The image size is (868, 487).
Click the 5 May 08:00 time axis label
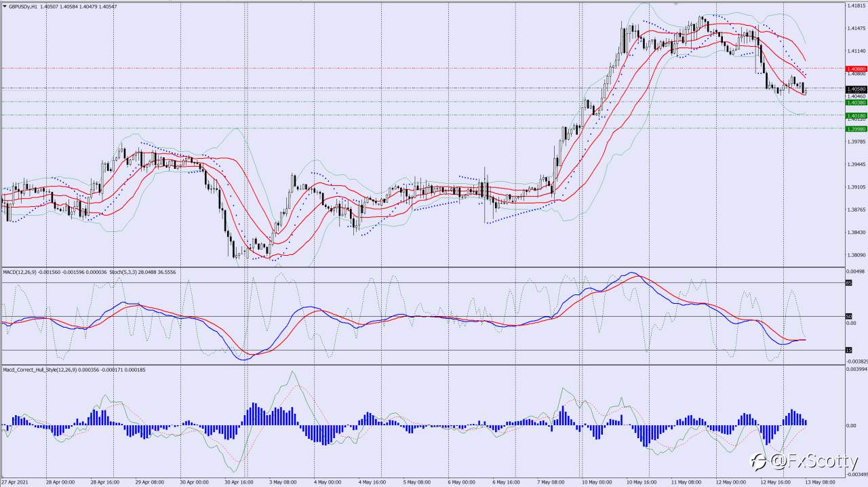(418, 482)
